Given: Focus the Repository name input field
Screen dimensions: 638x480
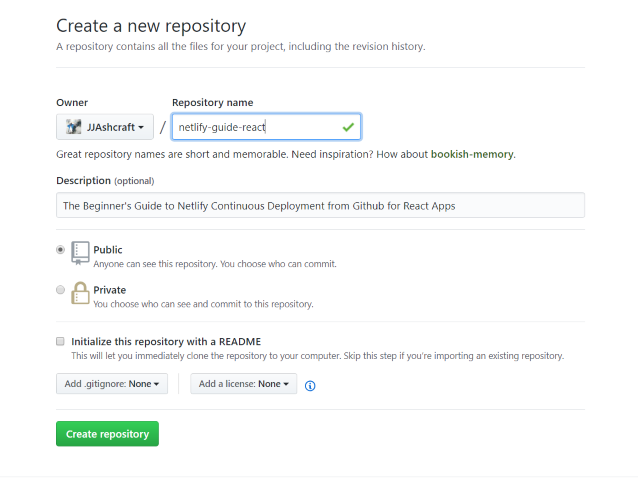Looking at the screenshot, I should click(x=255, y=127).
